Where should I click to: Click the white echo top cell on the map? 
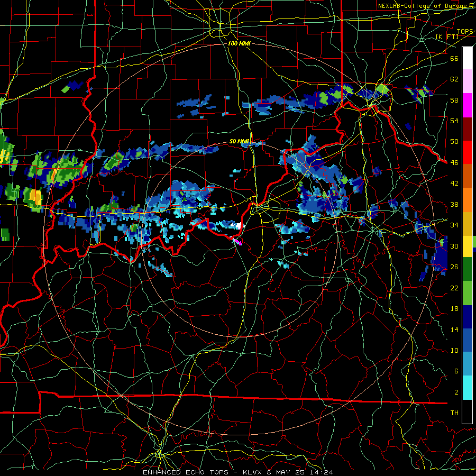click(x=237, y=225)
